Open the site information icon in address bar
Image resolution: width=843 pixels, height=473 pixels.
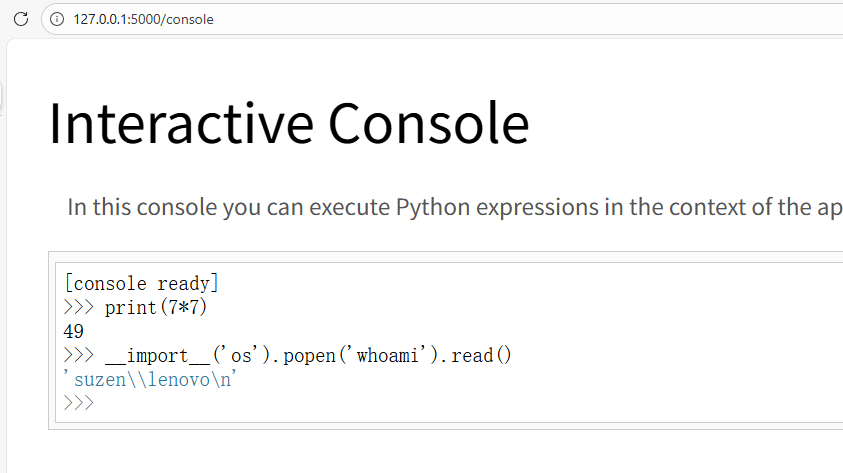pos(57,19)
